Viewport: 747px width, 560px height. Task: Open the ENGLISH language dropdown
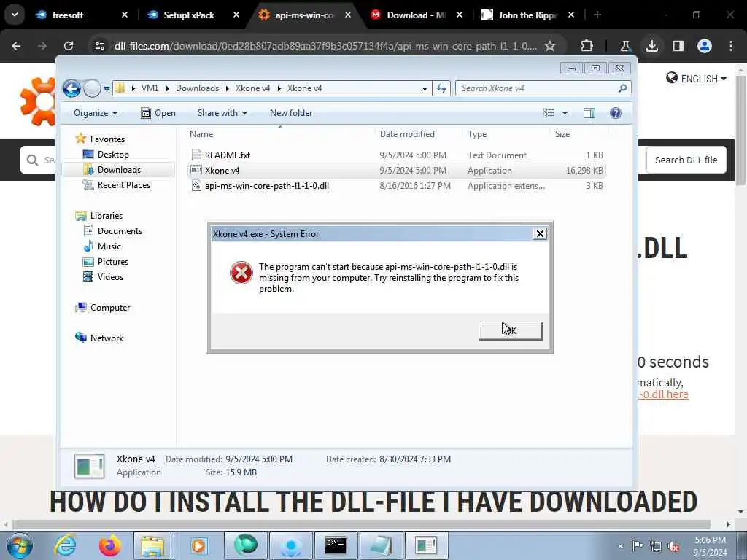pos(696,79)
